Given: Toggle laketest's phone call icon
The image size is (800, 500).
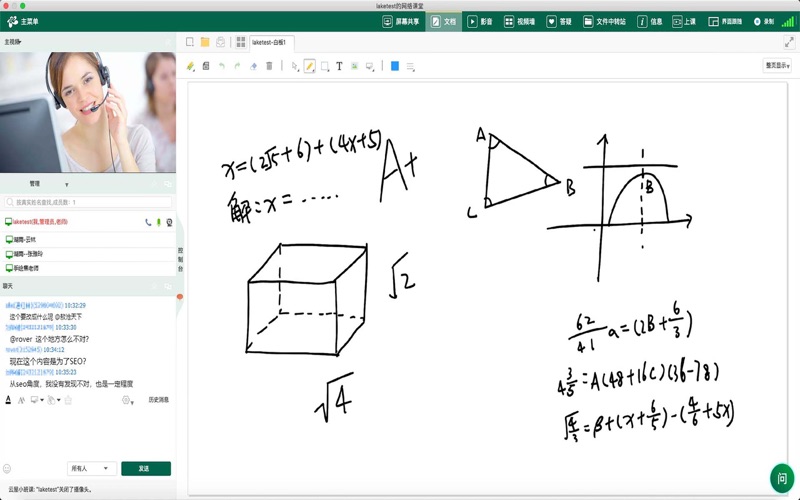Looking at the screenshot, I should 148,222.
